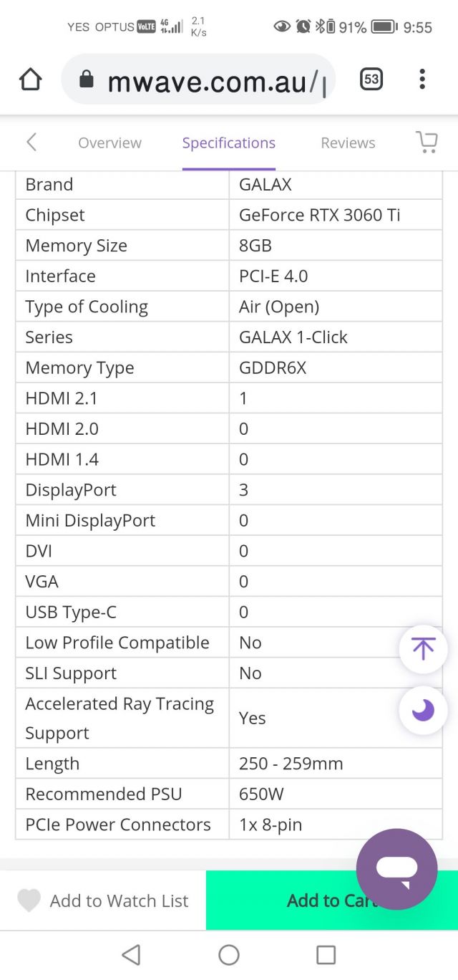Select the Specifications tab
Screen dimensions: 458x980
pyautogui.click(x=229, y=143)
